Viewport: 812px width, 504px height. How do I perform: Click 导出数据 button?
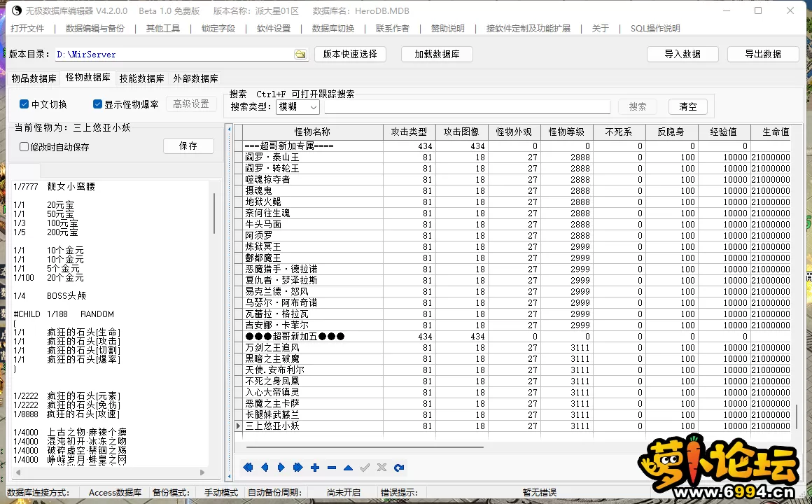tap(763, 55)
